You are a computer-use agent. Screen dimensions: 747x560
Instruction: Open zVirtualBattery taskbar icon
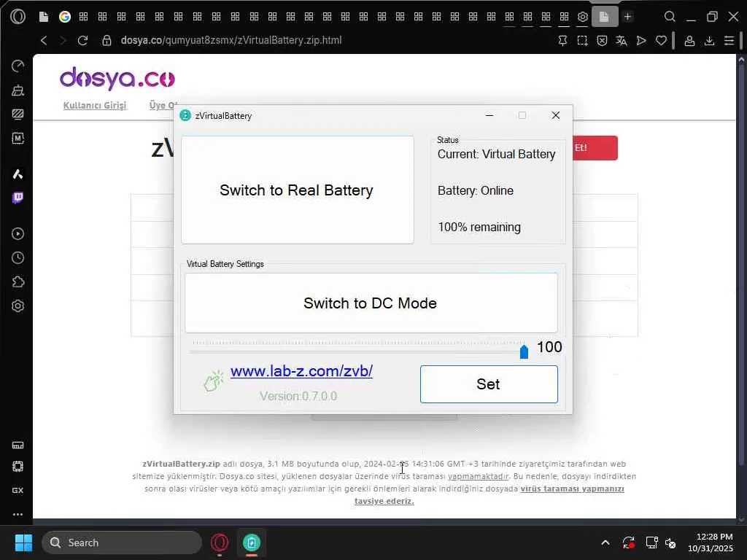(252, 542)
